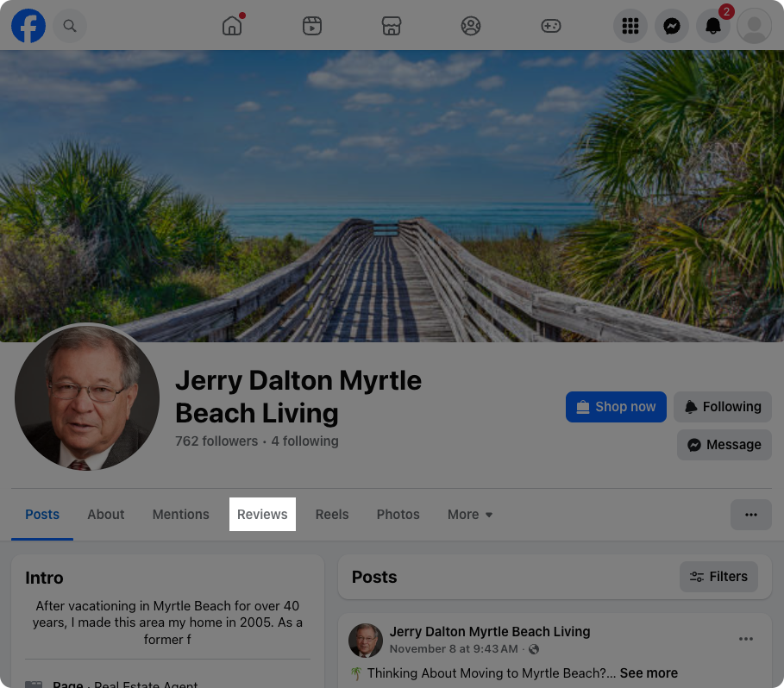Open the page actions ellipsis menu
Image resolution: width=784 pixels, height=688 pixels.
pos(750,514)
